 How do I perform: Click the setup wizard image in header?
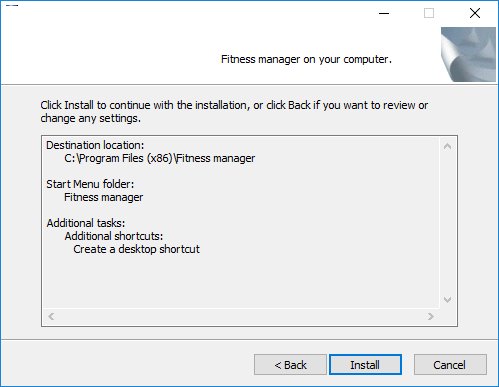pos(468,54)
